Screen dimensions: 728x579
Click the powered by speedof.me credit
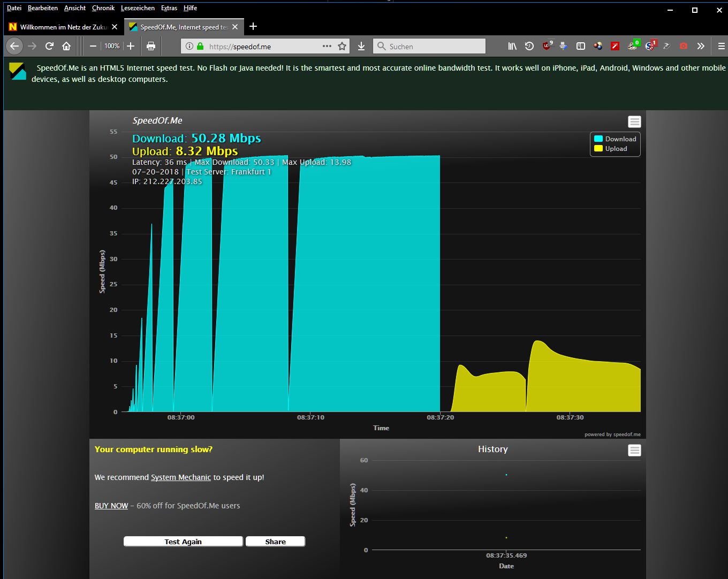click(612, 435)
